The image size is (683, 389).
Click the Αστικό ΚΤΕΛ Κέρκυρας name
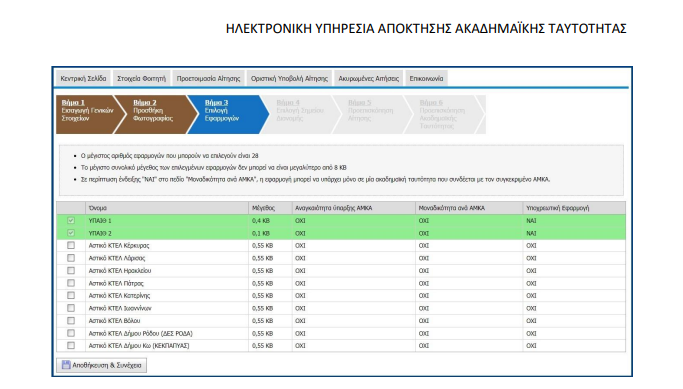point(118,246)
